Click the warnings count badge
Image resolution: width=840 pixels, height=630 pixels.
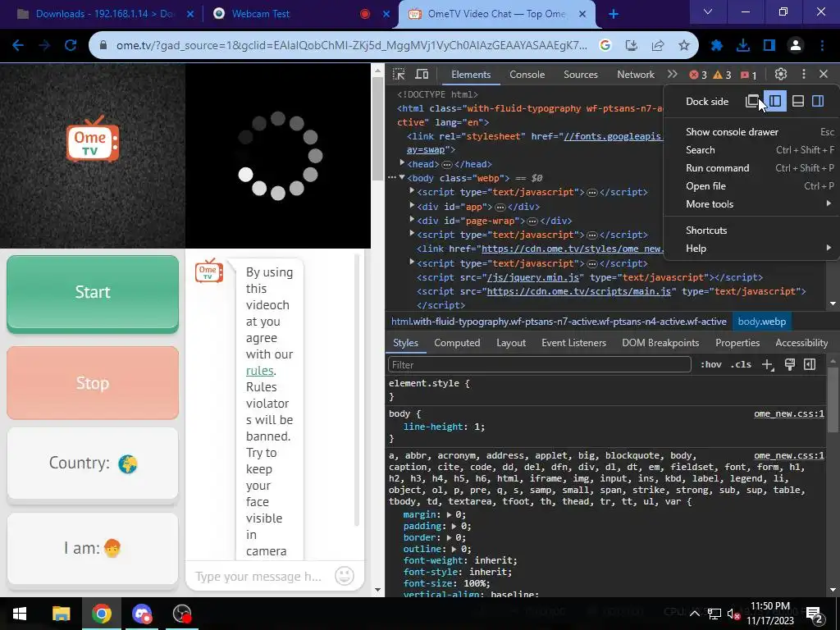[x=722, y=75]
